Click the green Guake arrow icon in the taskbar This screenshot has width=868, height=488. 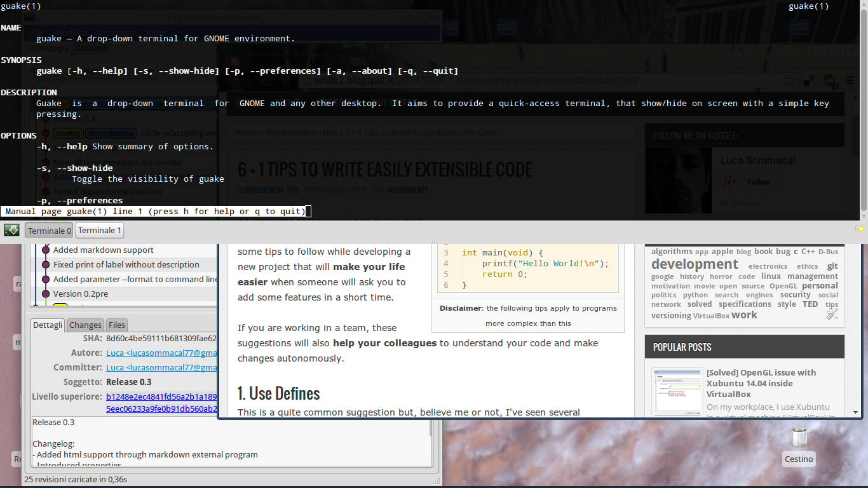(x=11, y=229)
